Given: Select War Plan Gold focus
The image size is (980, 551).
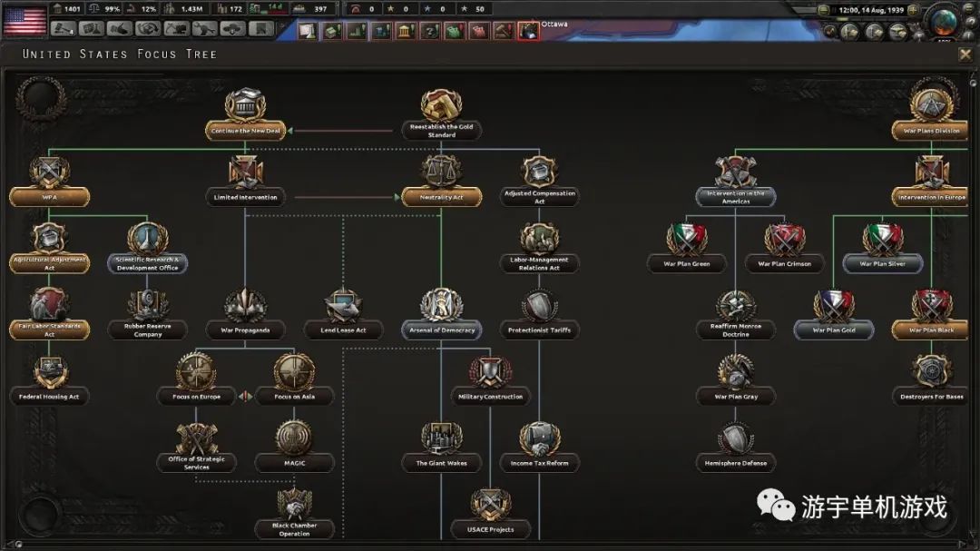Looking at the screenshot, I should (x=834, y=314).
